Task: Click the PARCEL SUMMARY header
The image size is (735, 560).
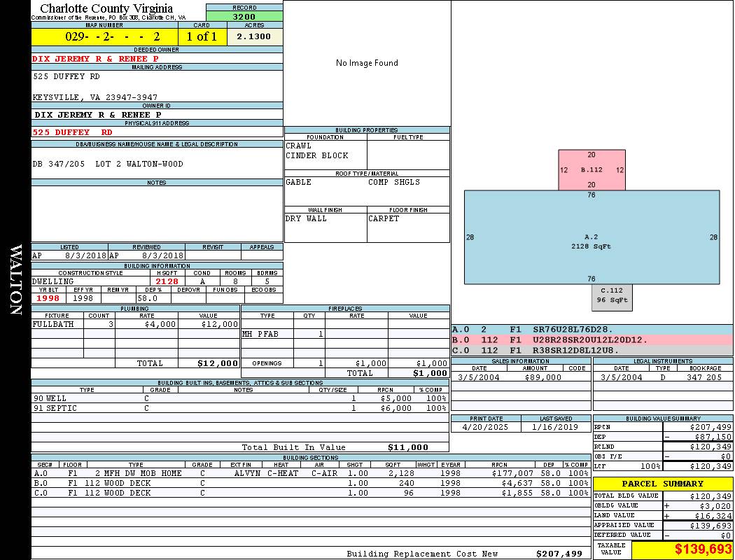Action: pos(662,484)
